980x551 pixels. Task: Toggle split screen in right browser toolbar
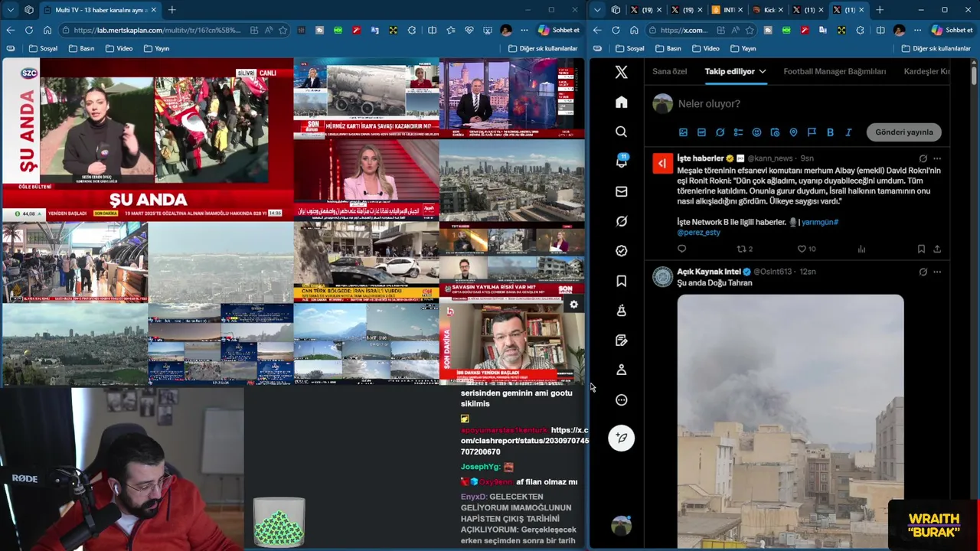[880, 30]
